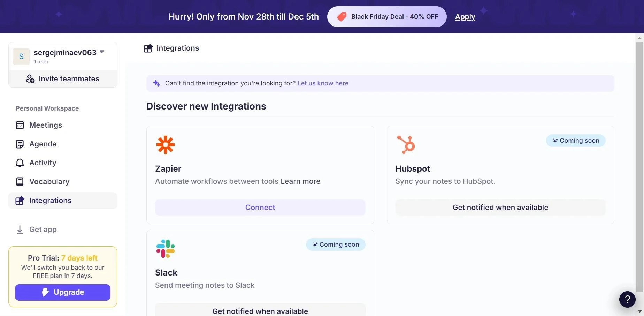Apply the Black Friday discount link
The width and height of the screenshot is (644, 316).
click(465, 17)
